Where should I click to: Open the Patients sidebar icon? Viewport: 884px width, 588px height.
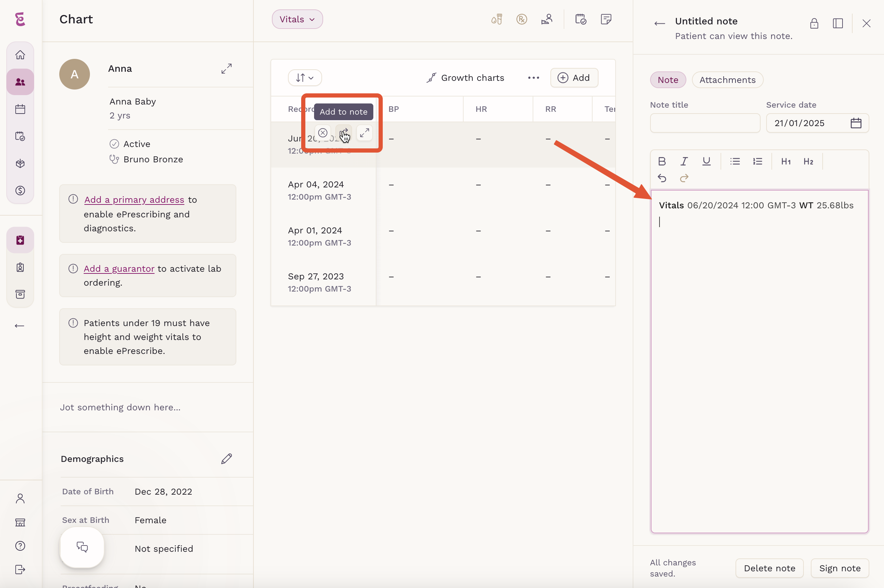coord(20,82)
